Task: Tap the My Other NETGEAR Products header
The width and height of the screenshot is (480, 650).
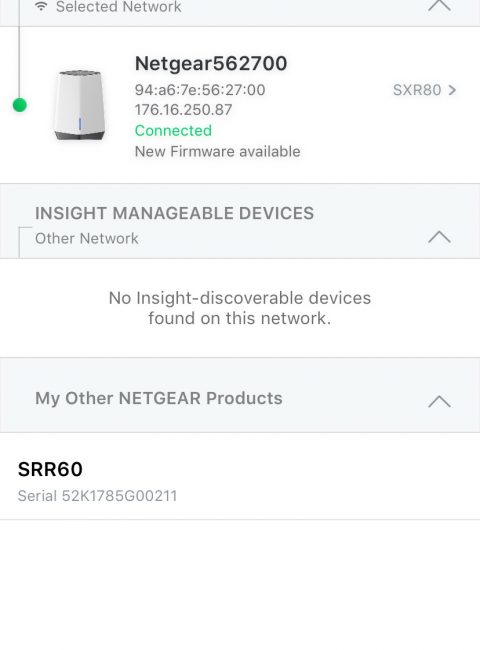Action: pyautogui.click(x=158, y=398)
